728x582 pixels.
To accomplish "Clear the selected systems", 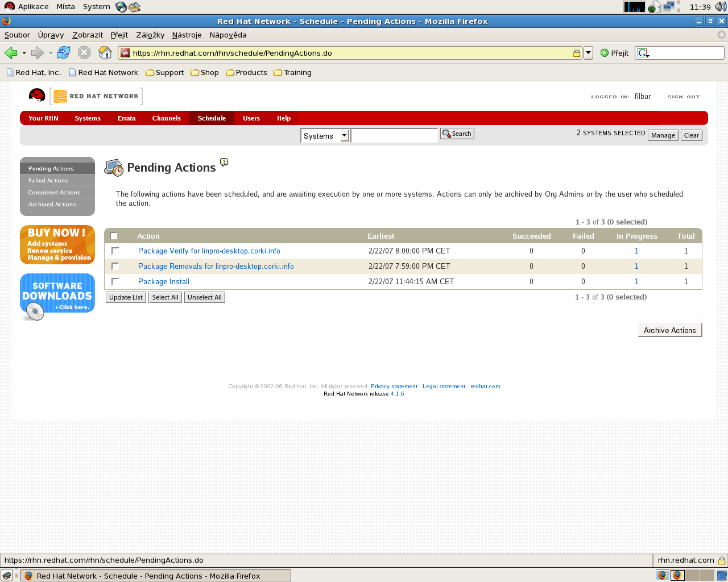I will pos(692,135).
